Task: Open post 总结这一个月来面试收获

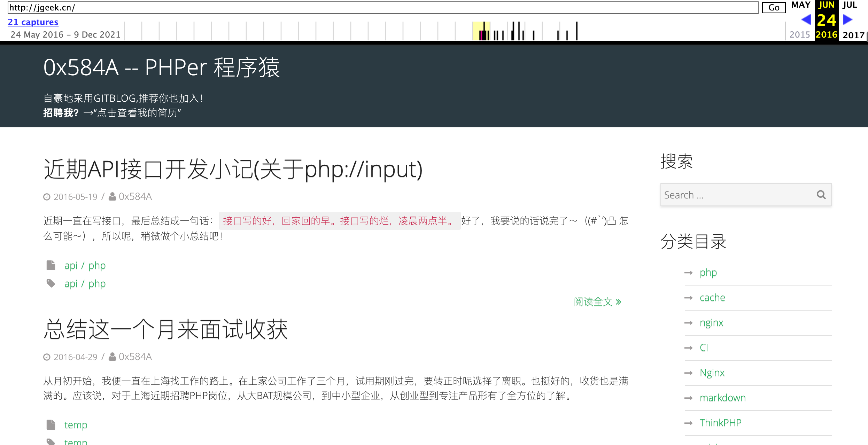Action: pos(165,329)
